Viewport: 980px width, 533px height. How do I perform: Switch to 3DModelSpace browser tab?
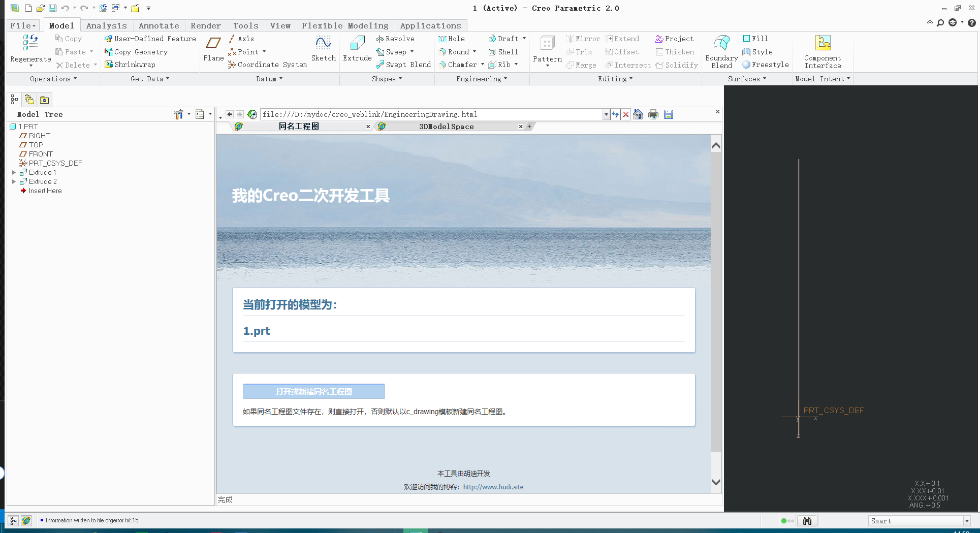click(x=447, y=127)
